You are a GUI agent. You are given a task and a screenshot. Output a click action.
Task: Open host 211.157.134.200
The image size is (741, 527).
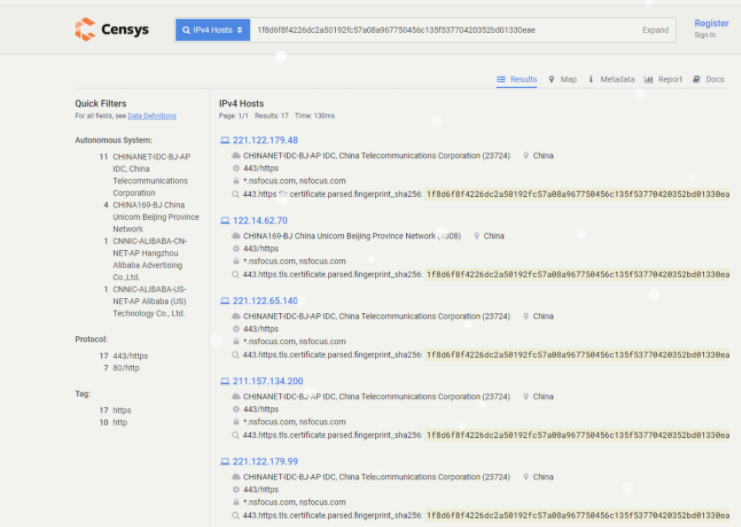coord(268,381)
